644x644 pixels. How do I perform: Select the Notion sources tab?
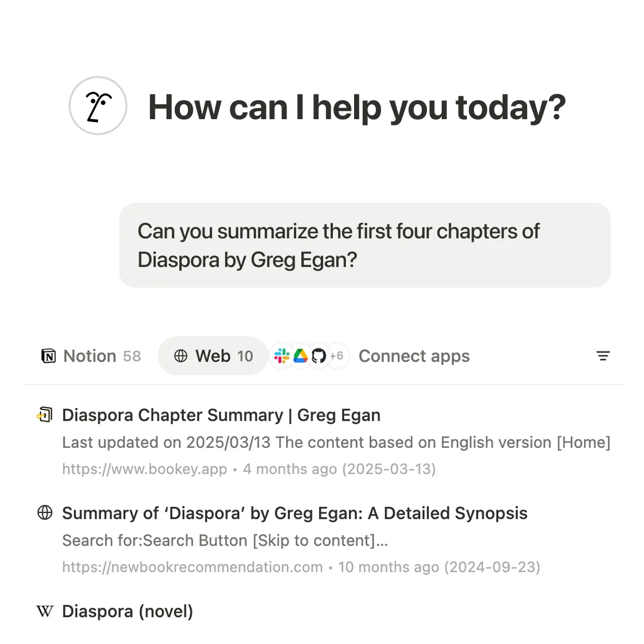[x=92, y=356]
